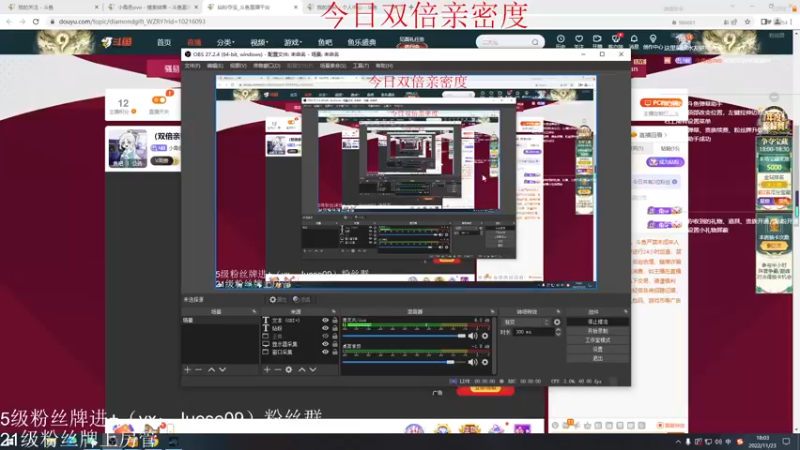
Task: Open OBS 设置 settings button
Action: [x=597, y=349]
